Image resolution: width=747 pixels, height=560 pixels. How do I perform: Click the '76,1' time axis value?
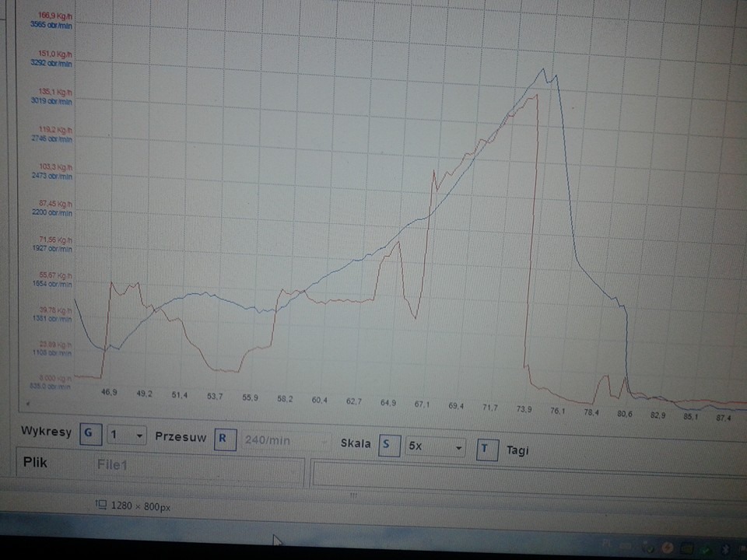point(558,411)
